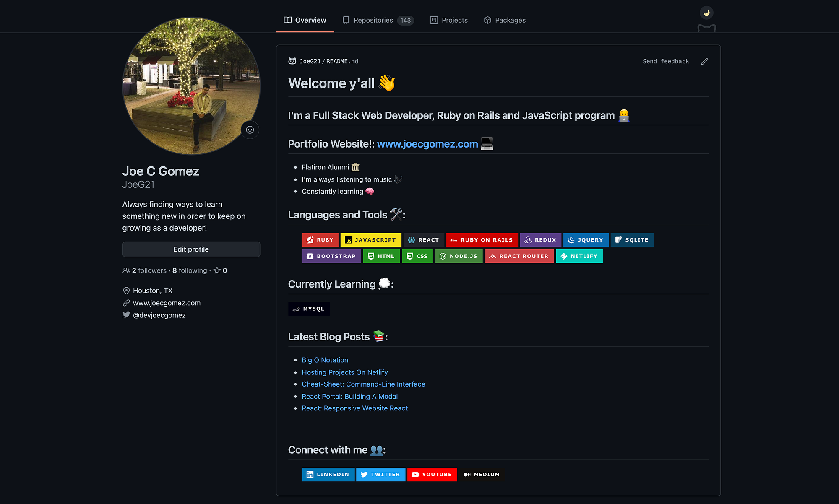Click the Edit profile button
The height and width of the screenshot is (504, 839).
[191, 249]
